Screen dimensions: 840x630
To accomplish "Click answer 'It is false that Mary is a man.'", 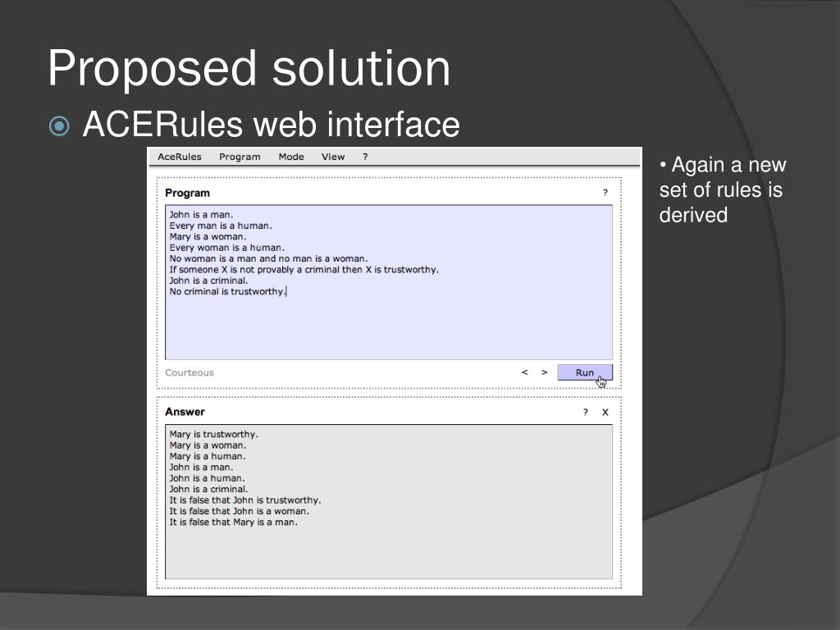I will click(233, 523).
